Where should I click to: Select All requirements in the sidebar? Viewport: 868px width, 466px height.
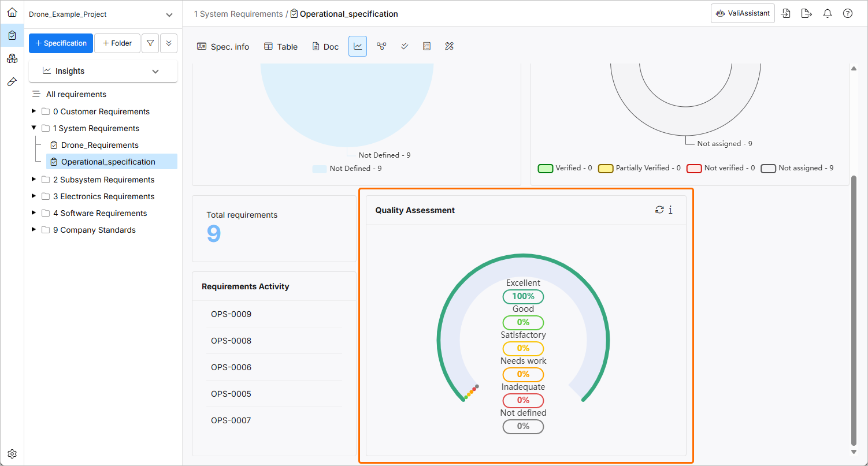pos(76,94)
